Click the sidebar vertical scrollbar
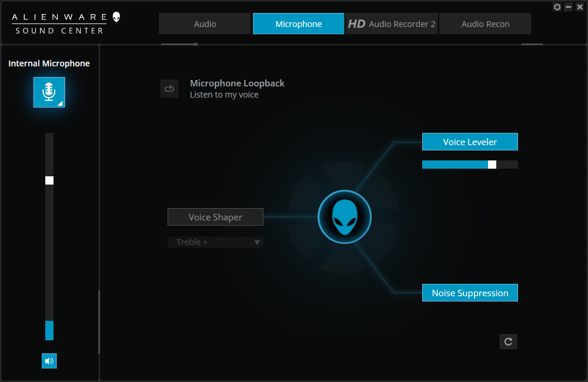Screen dimensions: 588x382 click(99, 321)
